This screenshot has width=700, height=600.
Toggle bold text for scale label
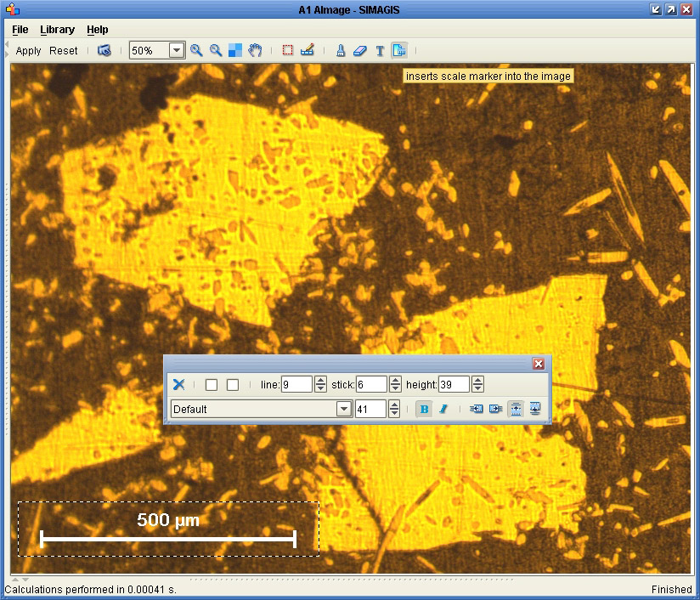point(425,409)
